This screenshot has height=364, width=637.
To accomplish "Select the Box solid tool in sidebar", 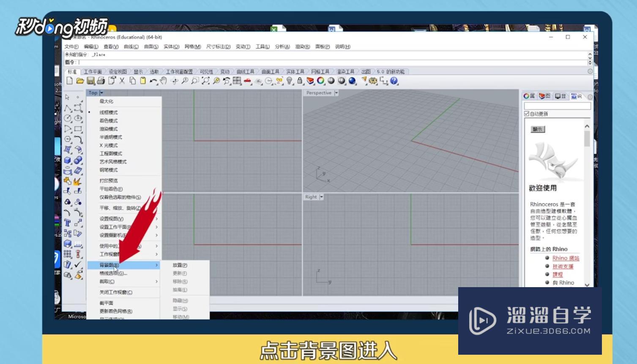I will (68, 160).
